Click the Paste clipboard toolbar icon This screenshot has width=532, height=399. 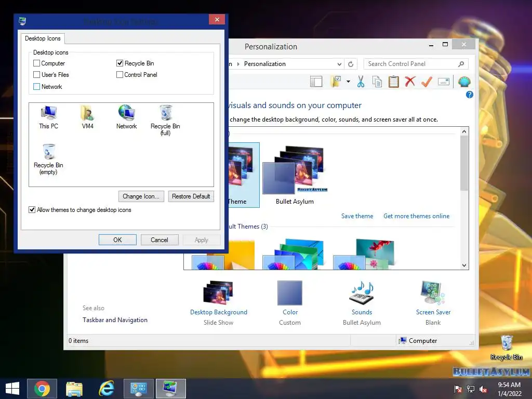393,82
